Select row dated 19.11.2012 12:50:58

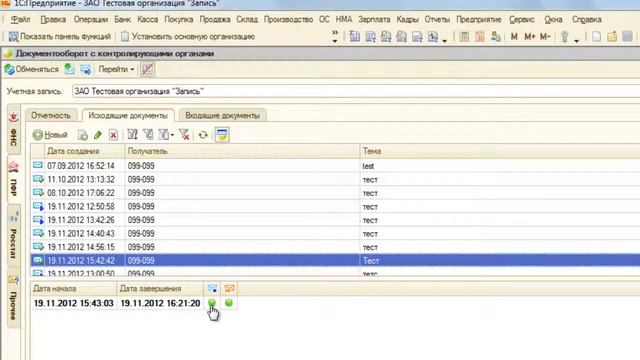click(336, 207)
